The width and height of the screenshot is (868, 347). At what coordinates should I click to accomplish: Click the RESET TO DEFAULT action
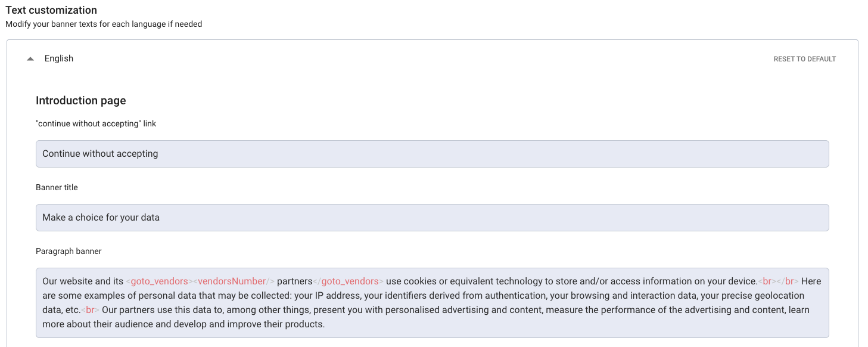pyautogui.click(x=804, y=58)
